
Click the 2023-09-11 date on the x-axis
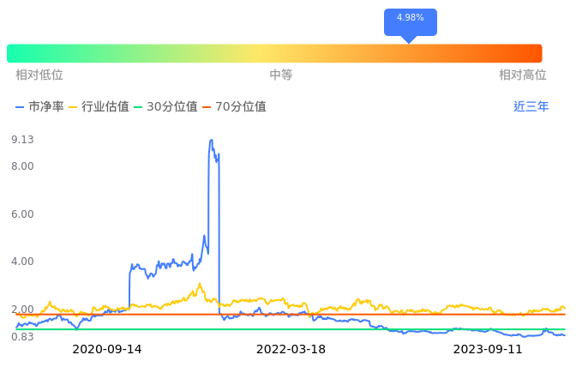tap(488, 350)
